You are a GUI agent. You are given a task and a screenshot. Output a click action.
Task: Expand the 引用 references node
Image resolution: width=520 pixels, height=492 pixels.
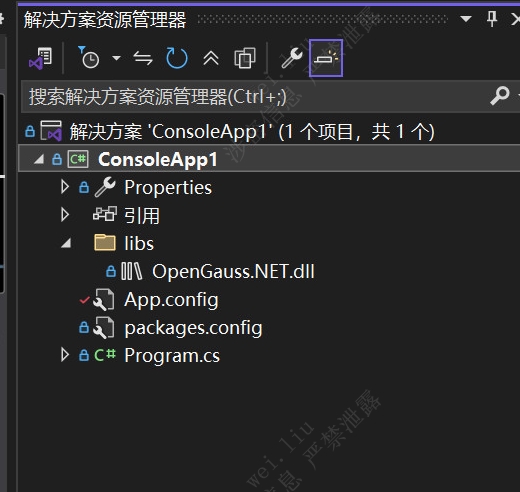[65, 215]
